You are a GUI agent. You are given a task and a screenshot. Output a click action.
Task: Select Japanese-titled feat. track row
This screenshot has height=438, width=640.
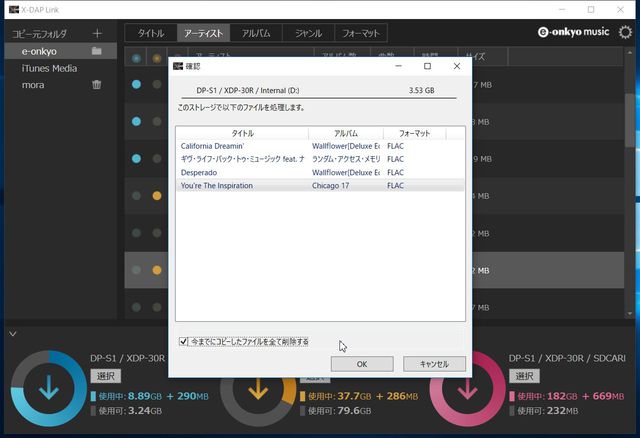pyautogui.click(x=320, y=159)
